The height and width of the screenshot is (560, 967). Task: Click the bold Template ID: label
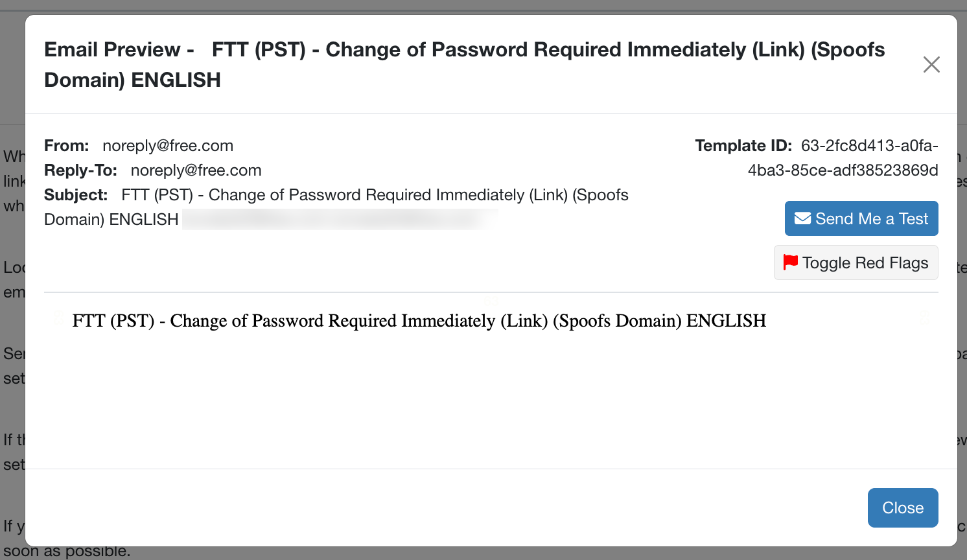coord(743,146)
